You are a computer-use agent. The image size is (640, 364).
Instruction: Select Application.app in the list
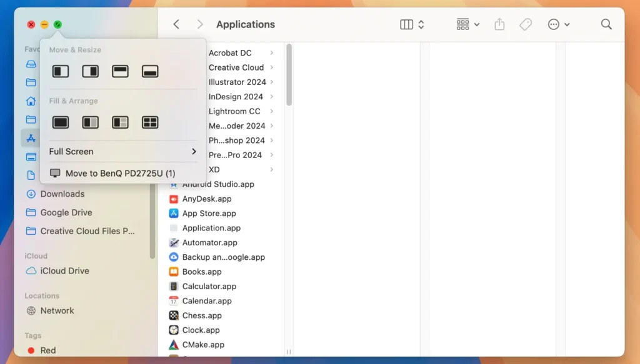click(x=211, y=228)
